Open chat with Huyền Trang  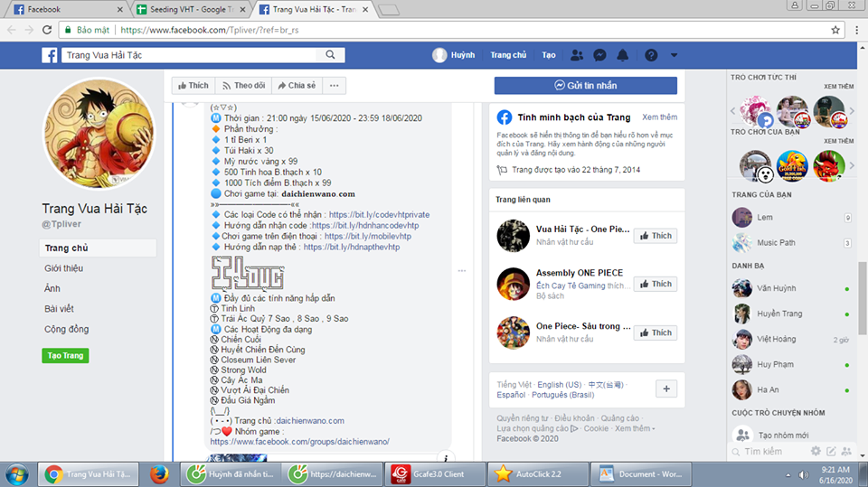792,314
